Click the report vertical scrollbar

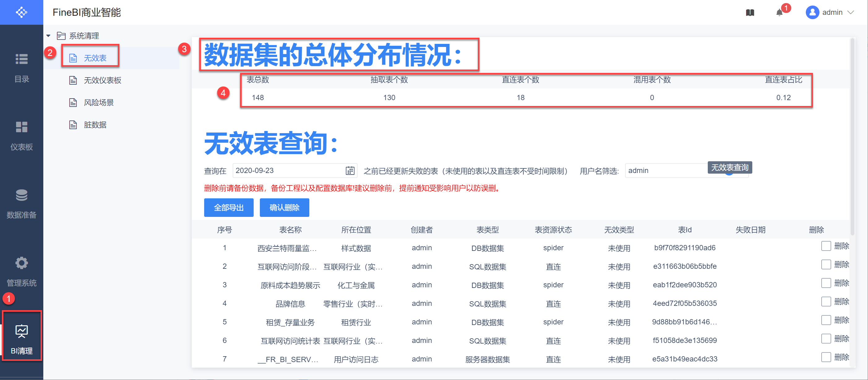coord(852,135)
